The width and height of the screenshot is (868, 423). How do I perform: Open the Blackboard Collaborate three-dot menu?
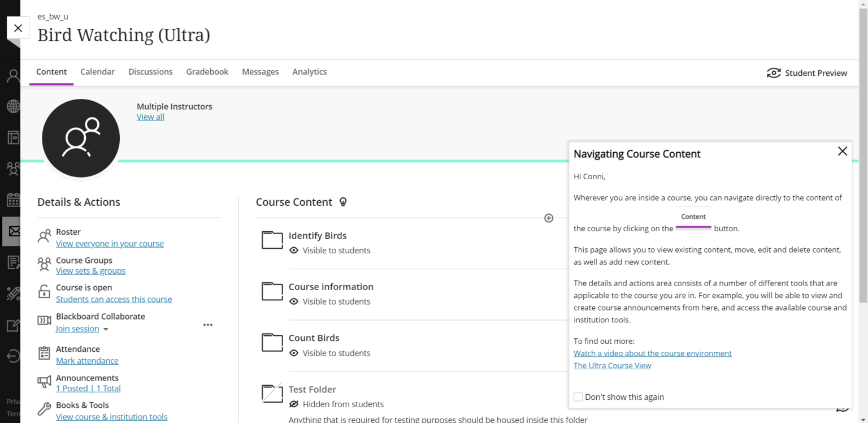click(208, 325)
